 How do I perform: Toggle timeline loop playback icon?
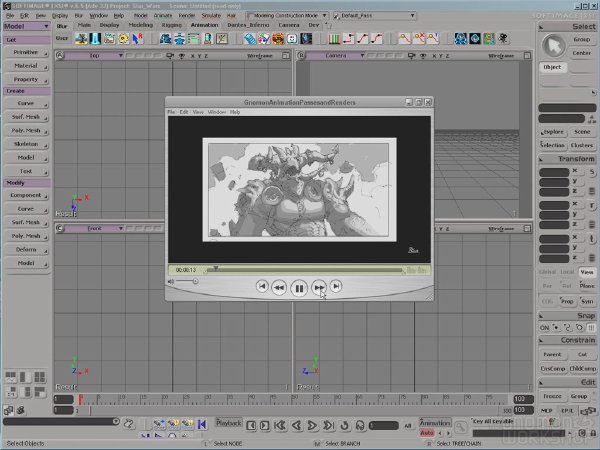point(344,426)
